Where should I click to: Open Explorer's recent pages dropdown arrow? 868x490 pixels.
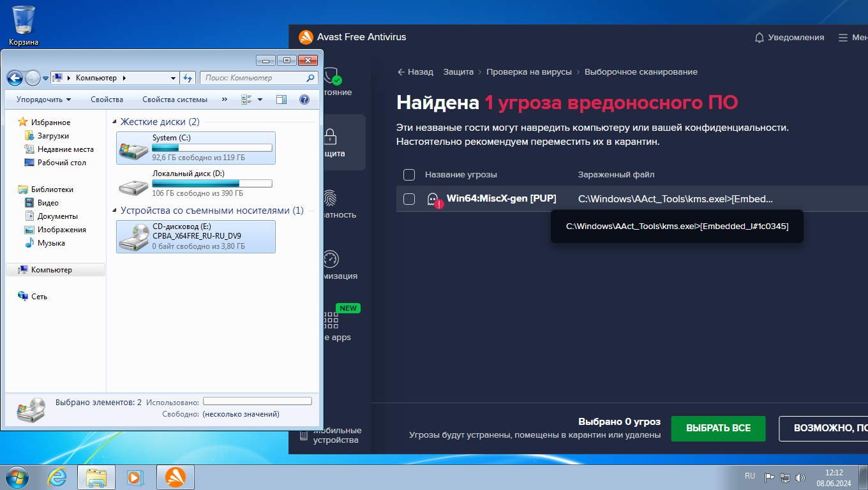click(45, 78)
